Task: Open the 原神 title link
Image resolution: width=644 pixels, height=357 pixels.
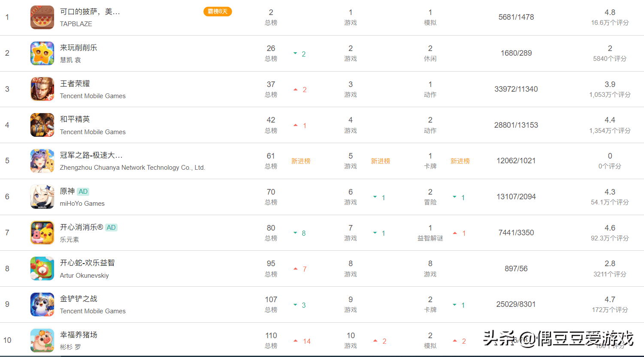Action: coord(67,191)
